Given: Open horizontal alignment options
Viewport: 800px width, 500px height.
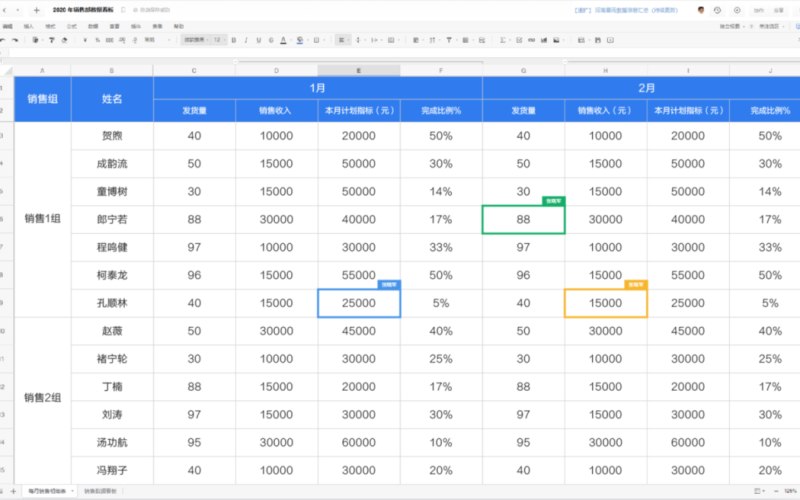Looking at the screenshot, I should [x=341, y=40].
